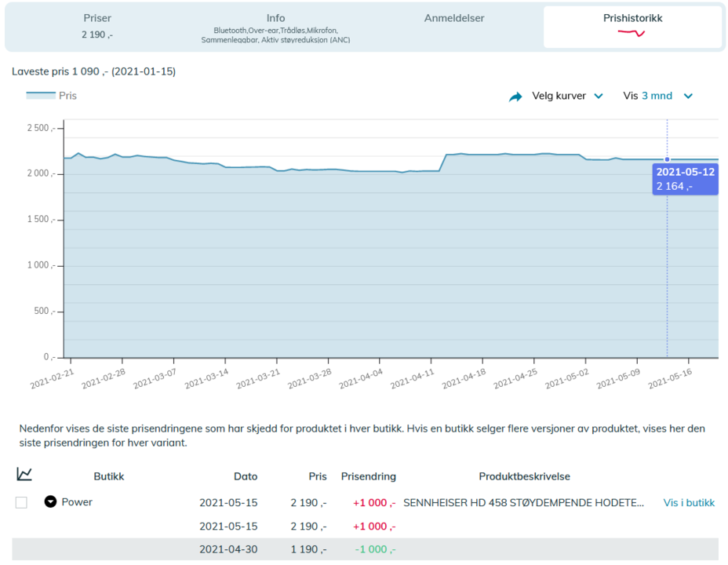Open the SENNHEISER HD 458 product description
This screenshot has width=728, height=565.
point(523,503)
